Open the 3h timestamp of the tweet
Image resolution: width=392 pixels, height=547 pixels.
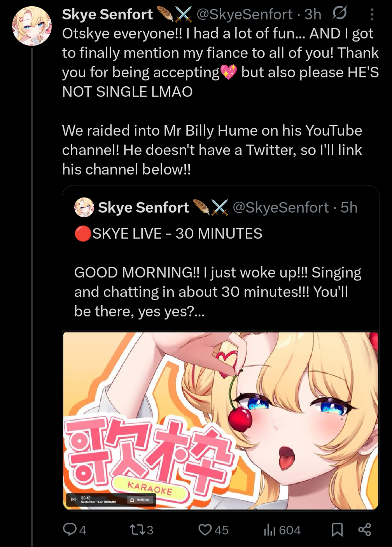(x=313, y=14)
